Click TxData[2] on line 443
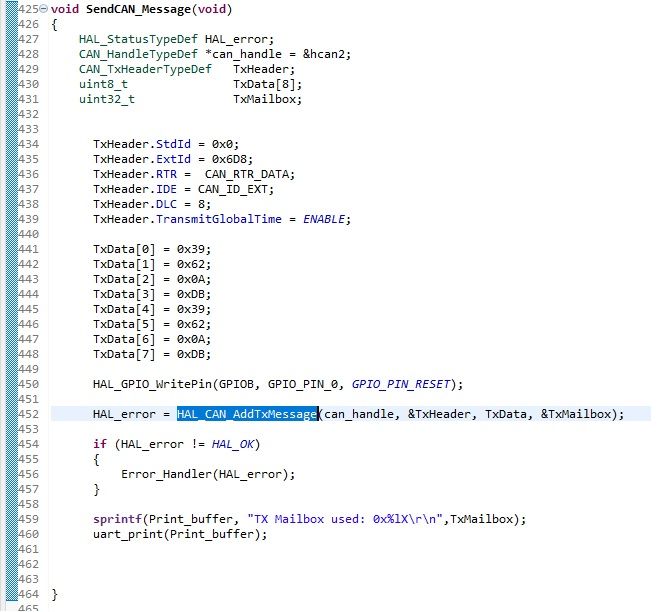This screenshot has width=667, height=612. coord(124,279)
